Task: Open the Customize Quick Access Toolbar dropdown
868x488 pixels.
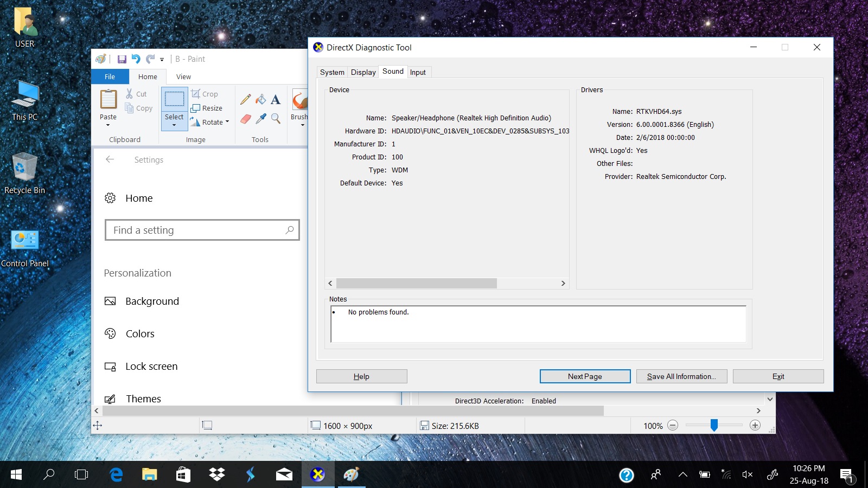Action: [162, 60]
